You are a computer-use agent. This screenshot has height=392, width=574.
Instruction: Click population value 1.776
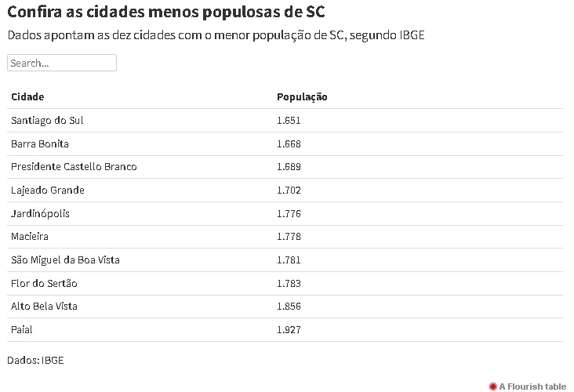click(289, 213)
